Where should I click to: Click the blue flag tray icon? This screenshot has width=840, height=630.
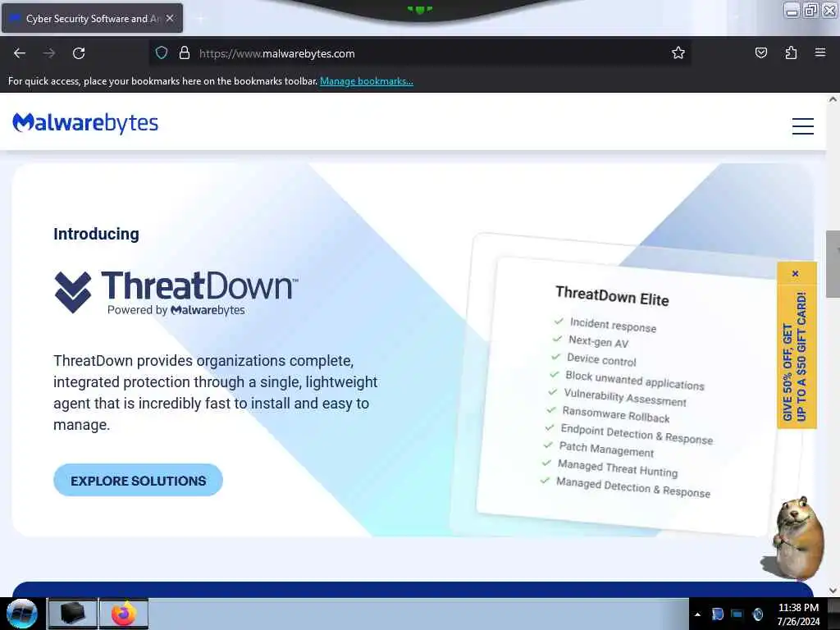(717, 614)
